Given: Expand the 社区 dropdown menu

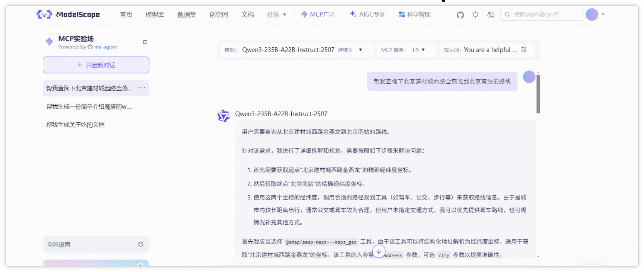Looking at the screenshot, I should [277, 15].
